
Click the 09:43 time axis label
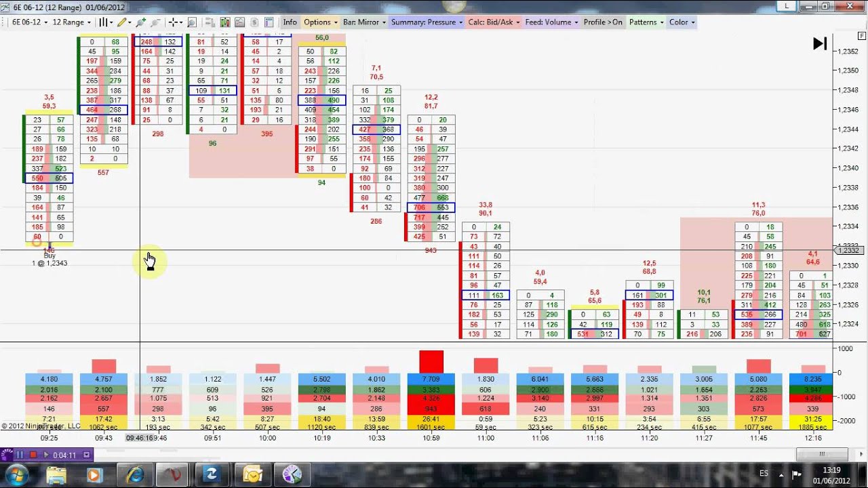[104, 439]
